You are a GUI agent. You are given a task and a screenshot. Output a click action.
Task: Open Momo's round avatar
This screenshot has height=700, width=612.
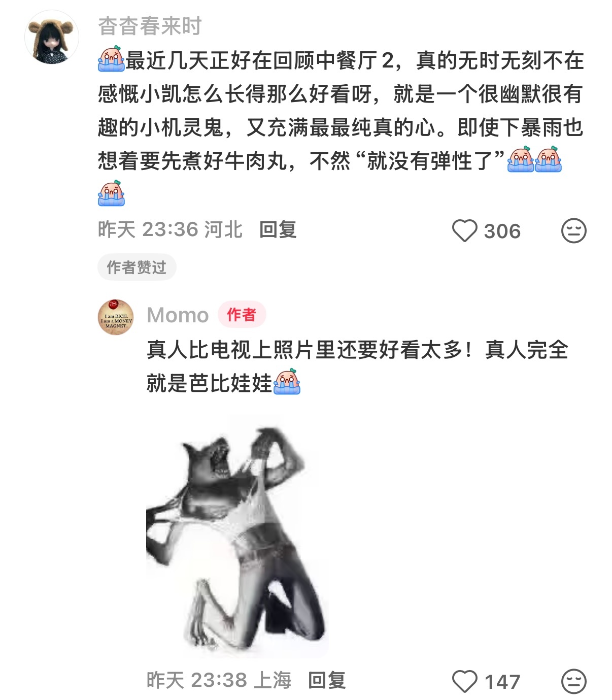(116, 317)
